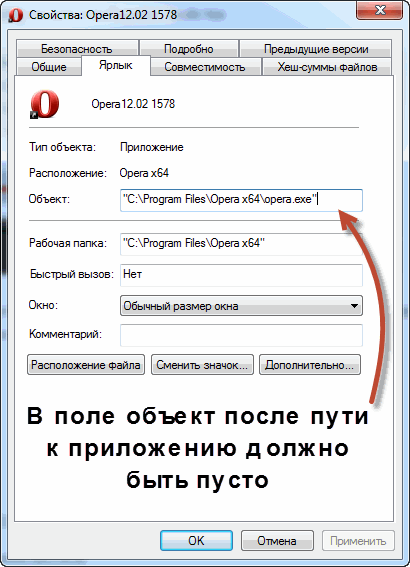This screenshot has height=567, width=410.
Task: Click the Тип объекта label
Action: 62,147
